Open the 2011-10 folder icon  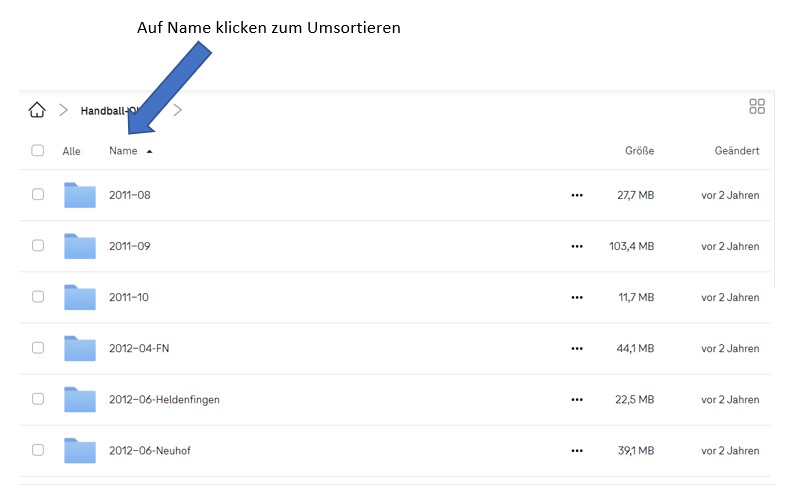(80, 298)
